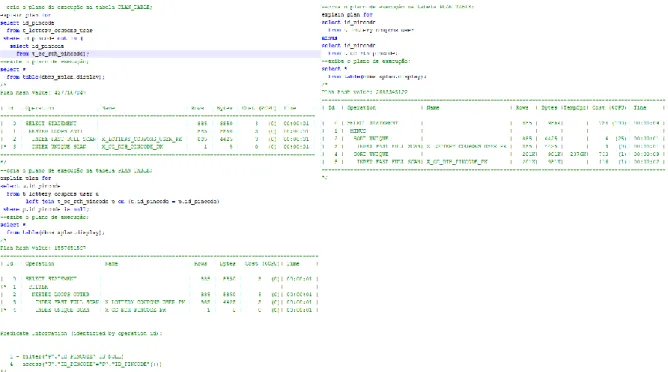
Task: Click the TempSpc column header
Action: pyautogui.click(x=576, y=108)
